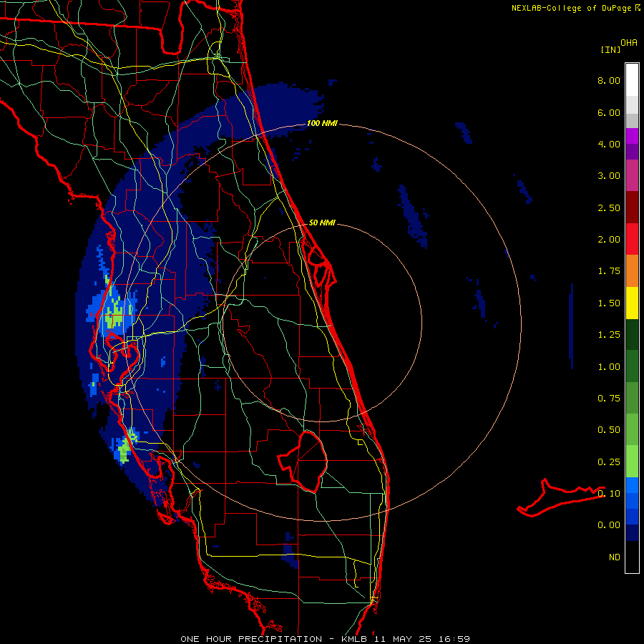Select the ND legend label

point(615,557)
